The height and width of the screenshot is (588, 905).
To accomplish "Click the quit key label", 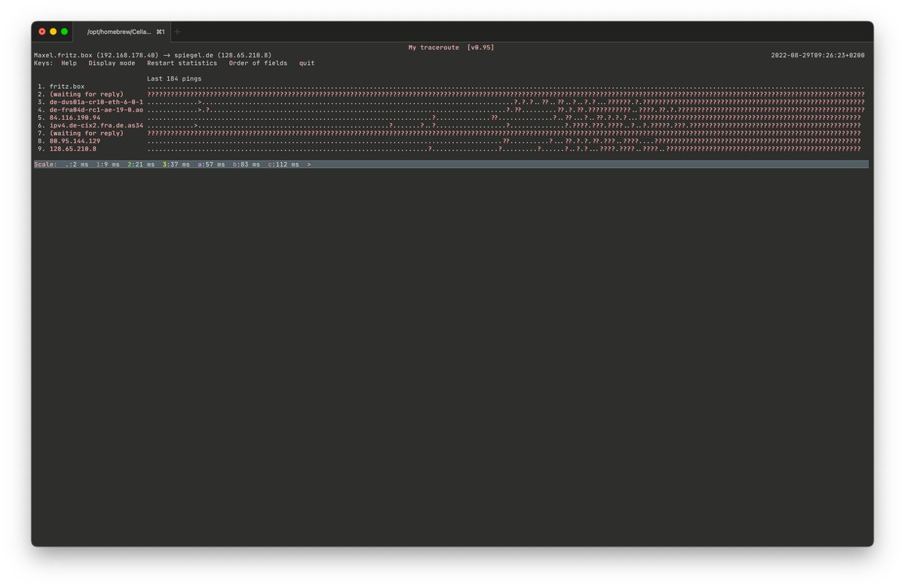I will click(x=307, y=63).
